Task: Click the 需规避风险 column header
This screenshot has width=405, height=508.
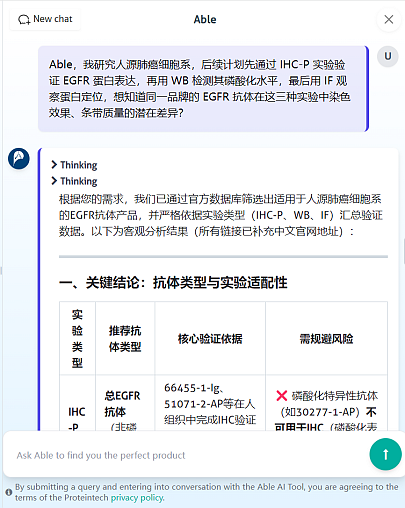Action: coord(326,339)
